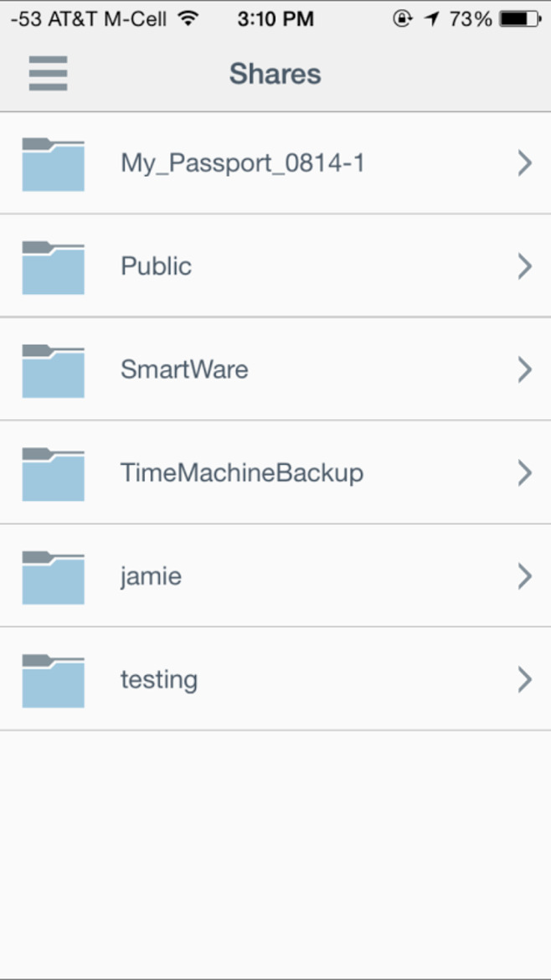Open the SmartWare share name
551x980 pixels.
[184, 369]
